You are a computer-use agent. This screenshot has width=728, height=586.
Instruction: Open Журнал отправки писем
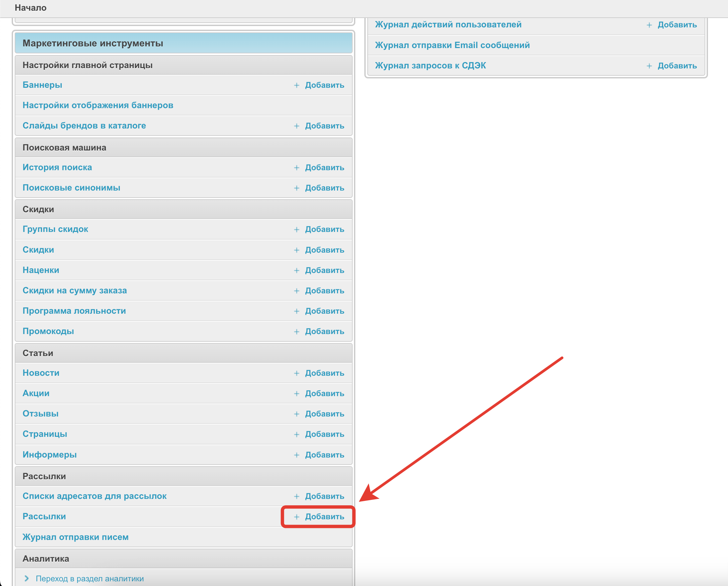pyautogui.click(x=75, y=537)
